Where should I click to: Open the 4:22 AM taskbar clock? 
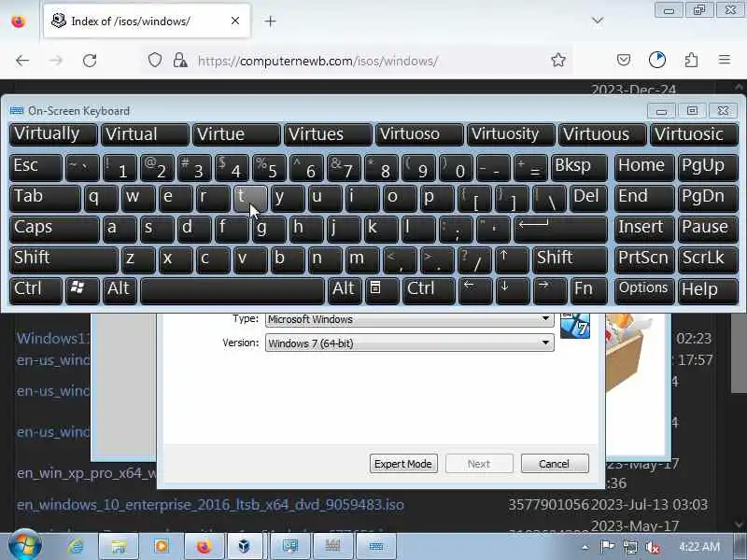click(699, 547)
